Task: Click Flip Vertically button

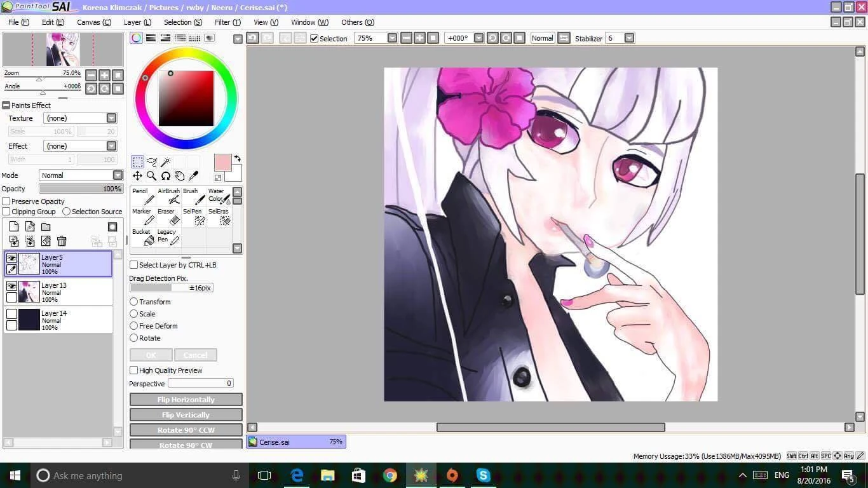Action: tap(186, 415)
